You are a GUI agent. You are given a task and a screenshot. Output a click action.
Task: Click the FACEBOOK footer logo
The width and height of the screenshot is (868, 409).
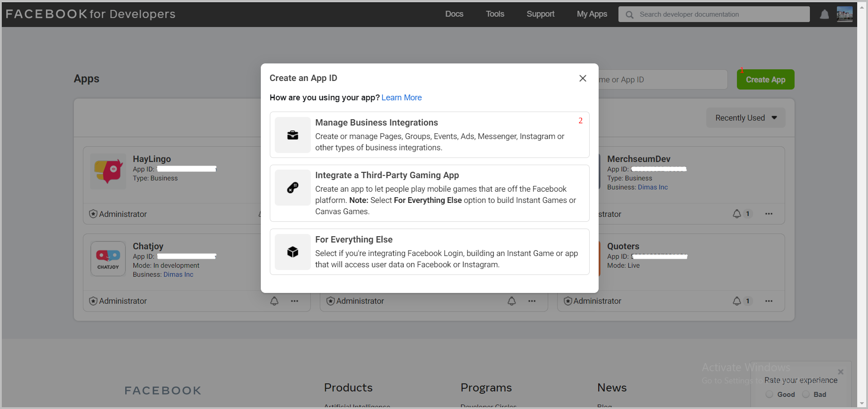[163, 391]
